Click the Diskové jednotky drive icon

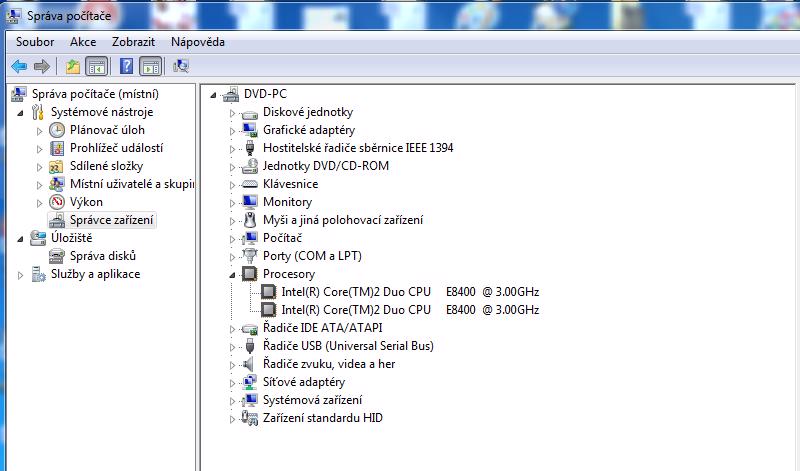click(249, 114)
